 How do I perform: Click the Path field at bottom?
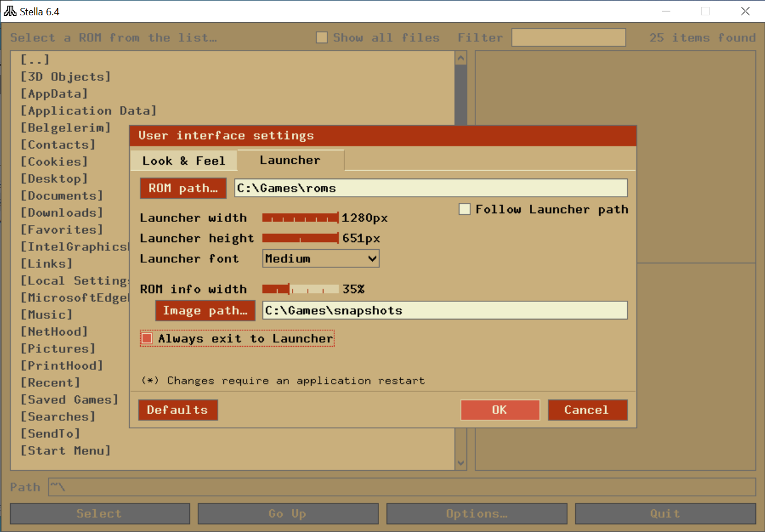click(x=402, y=487)
